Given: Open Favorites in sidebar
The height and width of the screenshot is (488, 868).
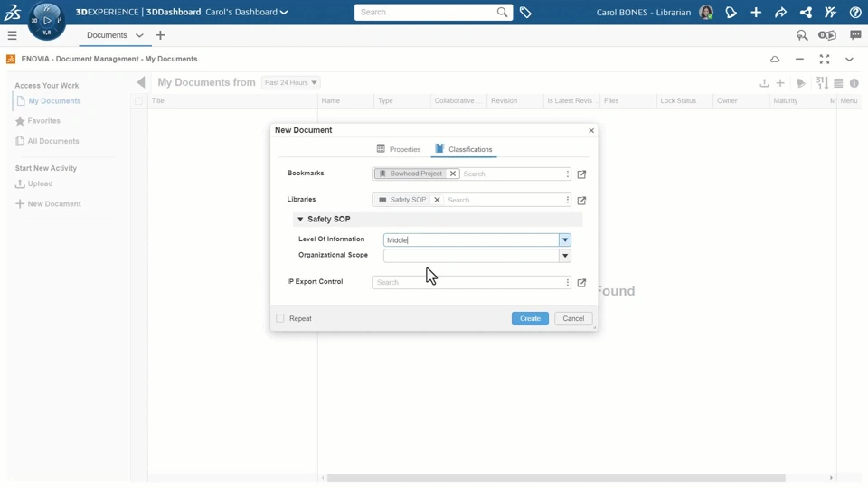Looking at the screenshot, I should tap(43, 120).
